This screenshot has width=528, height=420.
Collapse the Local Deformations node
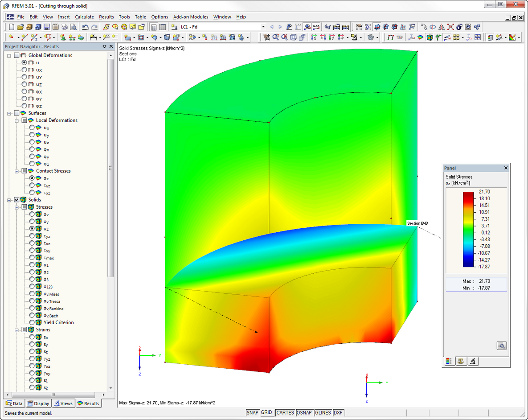click(16, 120)
